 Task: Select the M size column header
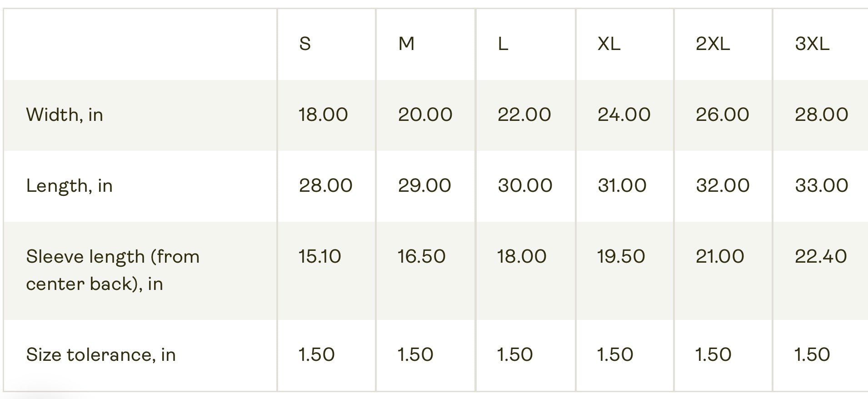[x=406, y=44]
